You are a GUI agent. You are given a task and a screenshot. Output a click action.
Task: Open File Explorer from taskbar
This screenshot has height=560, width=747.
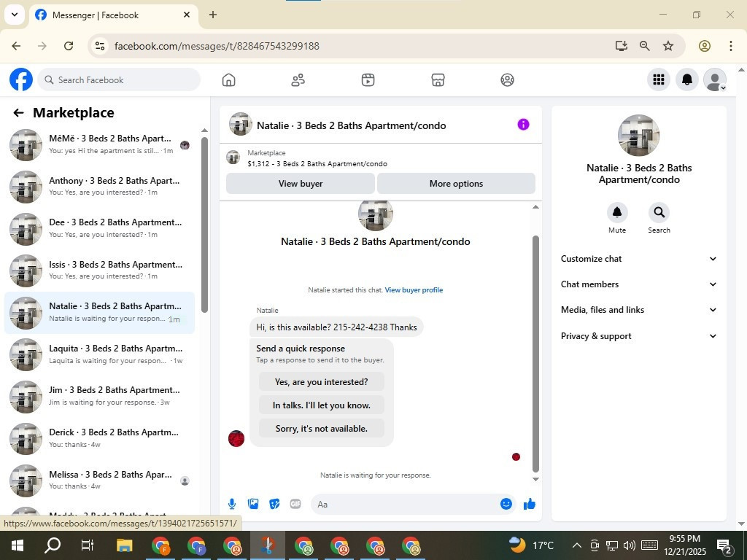pos(124,545)
